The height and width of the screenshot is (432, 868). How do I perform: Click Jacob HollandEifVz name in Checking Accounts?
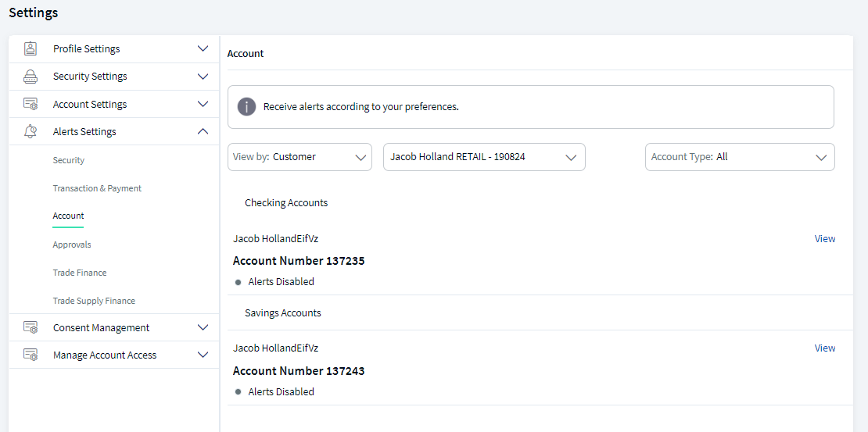point(276,239)
